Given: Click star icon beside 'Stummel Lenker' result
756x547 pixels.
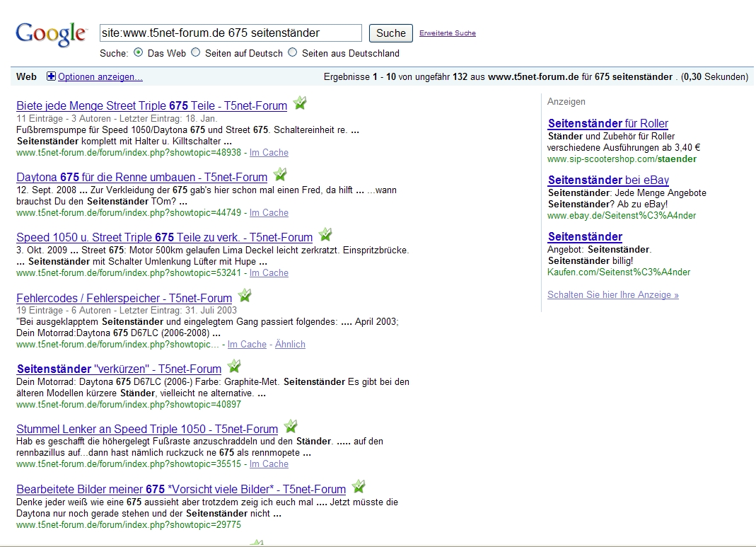Looking at the screenshot, I should [x=291, y=427].
